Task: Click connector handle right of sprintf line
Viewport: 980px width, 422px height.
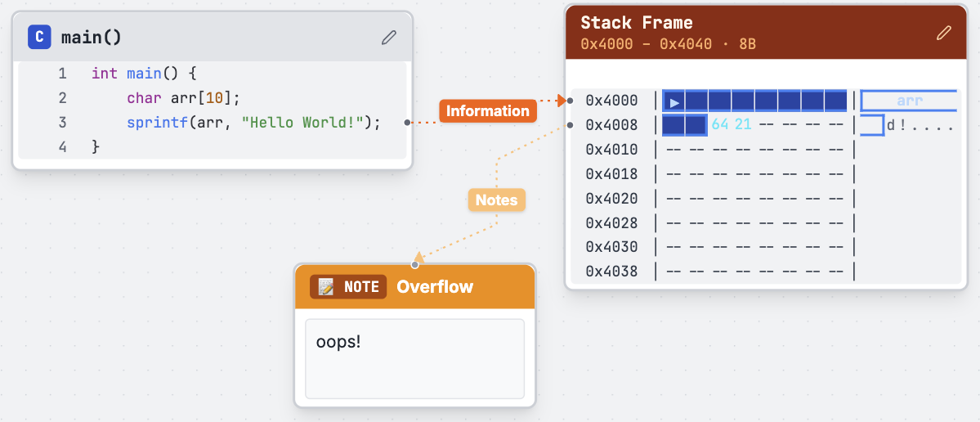Action: click(407, 123)
